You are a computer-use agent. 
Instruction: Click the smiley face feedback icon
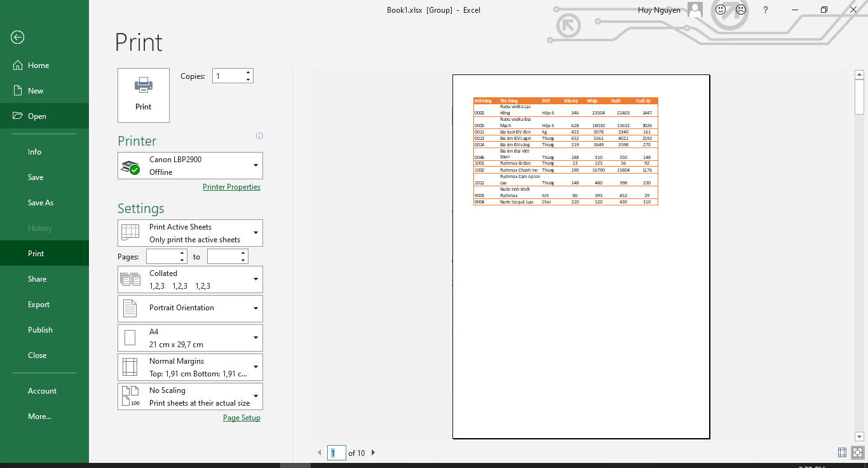(721, 10)
